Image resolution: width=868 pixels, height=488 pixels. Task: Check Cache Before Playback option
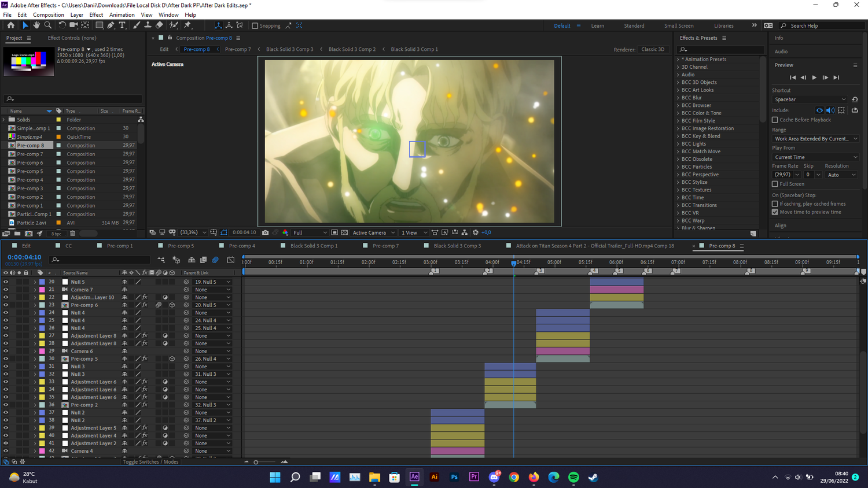point(775,120)
